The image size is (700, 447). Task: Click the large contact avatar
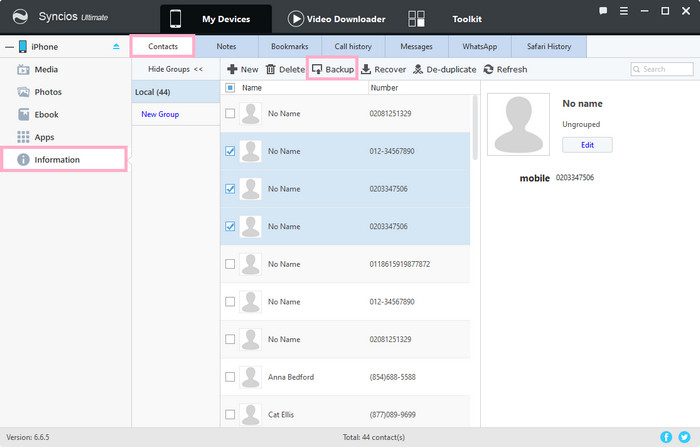pos(518,124)
